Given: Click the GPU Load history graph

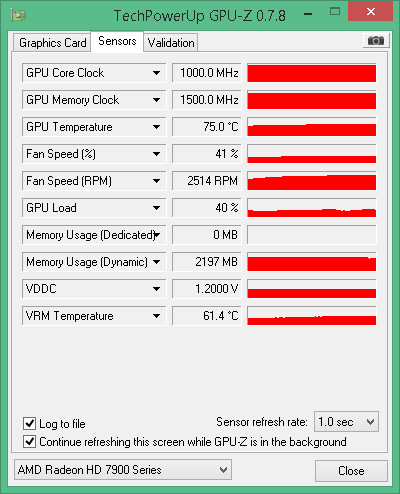Looking at the screenshot, I should tap(312, 208).
